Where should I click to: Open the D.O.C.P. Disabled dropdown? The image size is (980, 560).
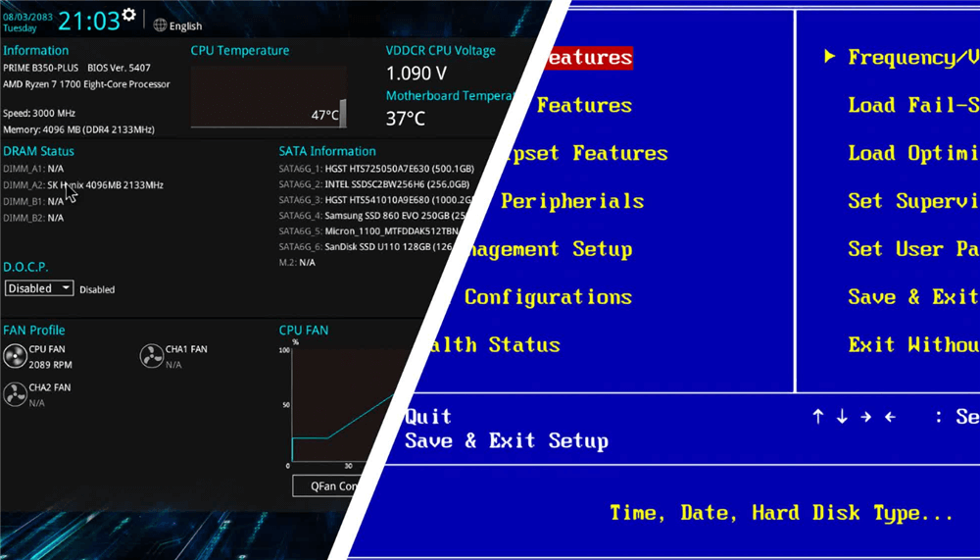pos(39,288)
